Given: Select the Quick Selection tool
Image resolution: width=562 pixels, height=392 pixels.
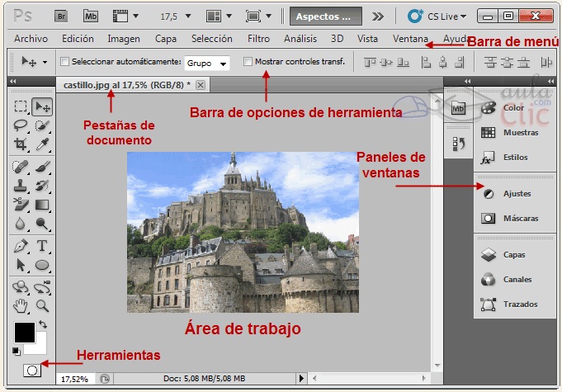Looking at the screenshot, I should coord(42,125).
